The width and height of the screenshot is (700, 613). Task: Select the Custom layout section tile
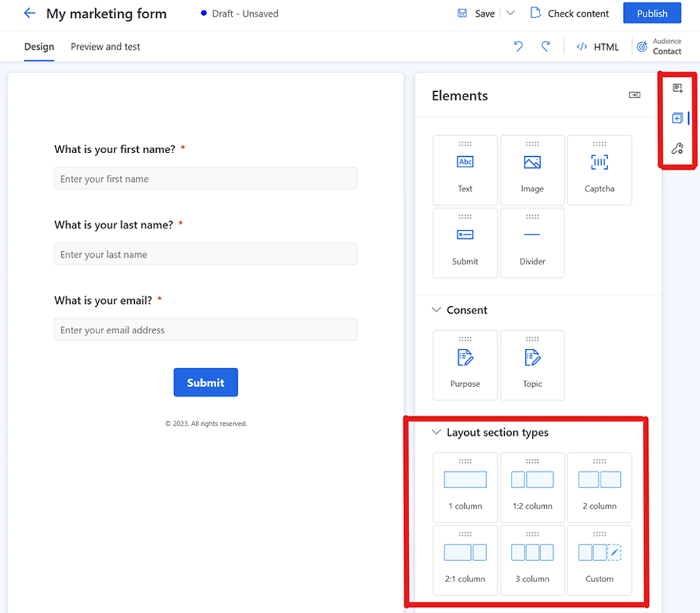coord(599,560)
